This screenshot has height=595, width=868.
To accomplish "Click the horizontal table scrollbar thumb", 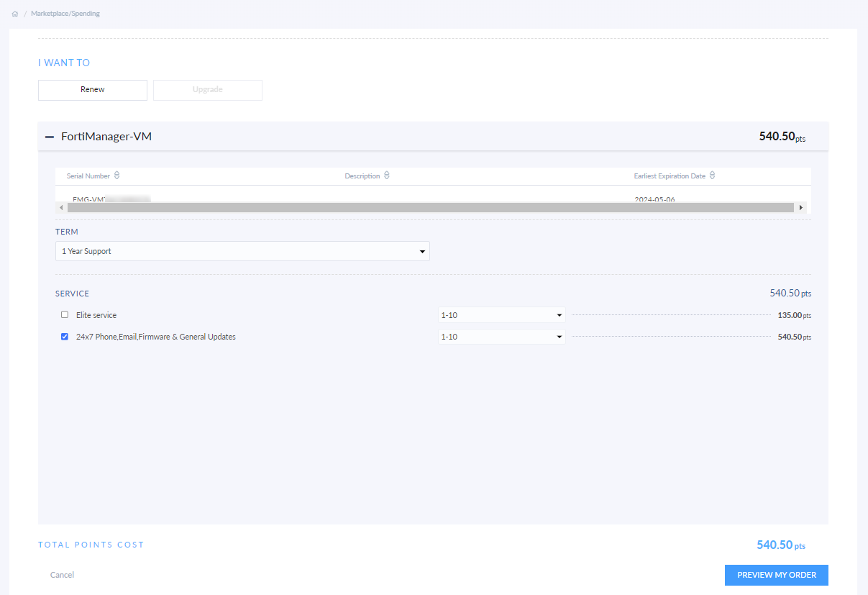I will pos(431,207).
